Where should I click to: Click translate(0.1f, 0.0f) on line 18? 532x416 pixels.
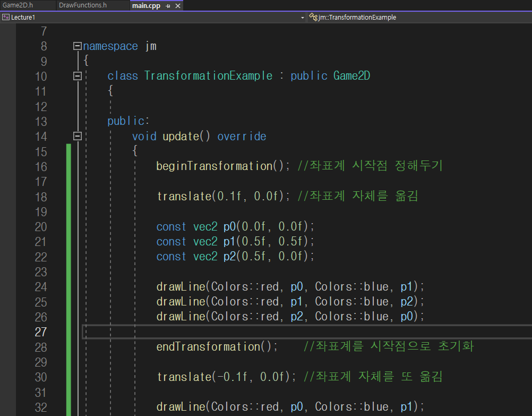[x=223, y=196]
